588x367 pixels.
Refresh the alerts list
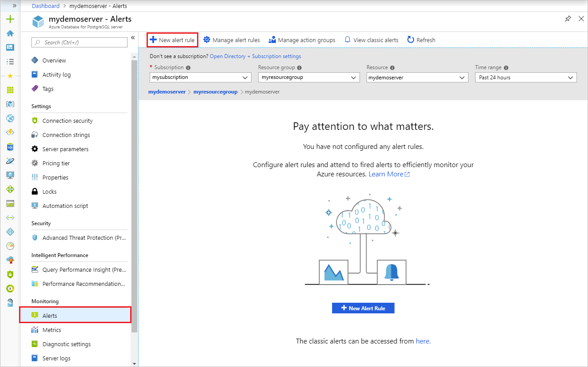click(421, 40)
